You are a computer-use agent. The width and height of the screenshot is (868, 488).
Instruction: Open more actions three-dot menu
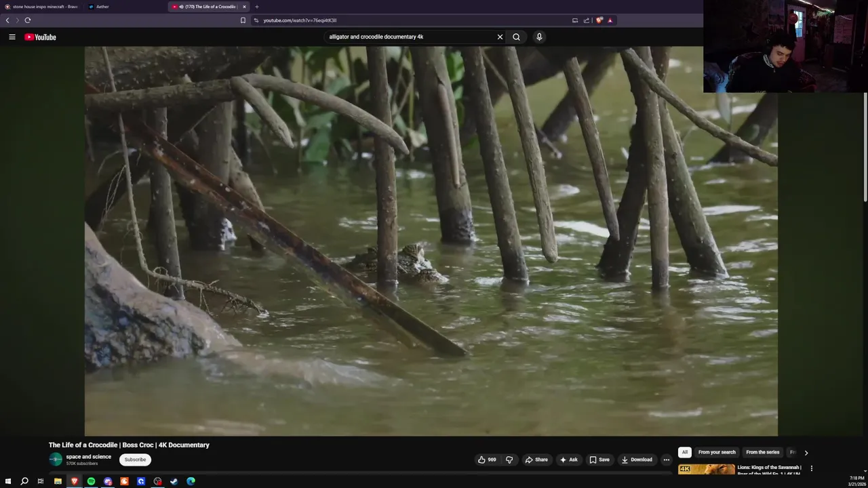(x=666, y=460)
